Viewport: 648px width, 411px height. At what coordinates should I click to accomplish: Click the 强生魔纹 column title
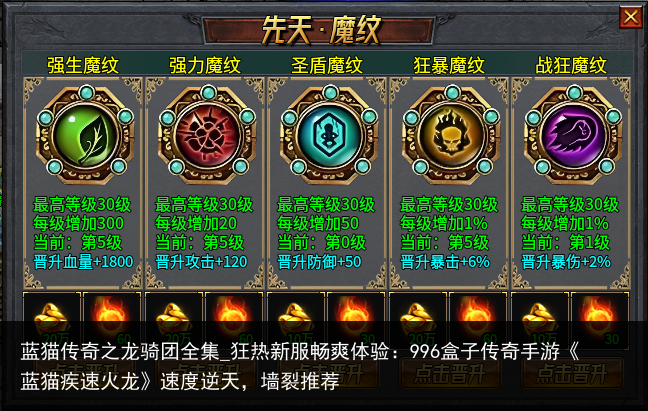click(x=83, y=65)
